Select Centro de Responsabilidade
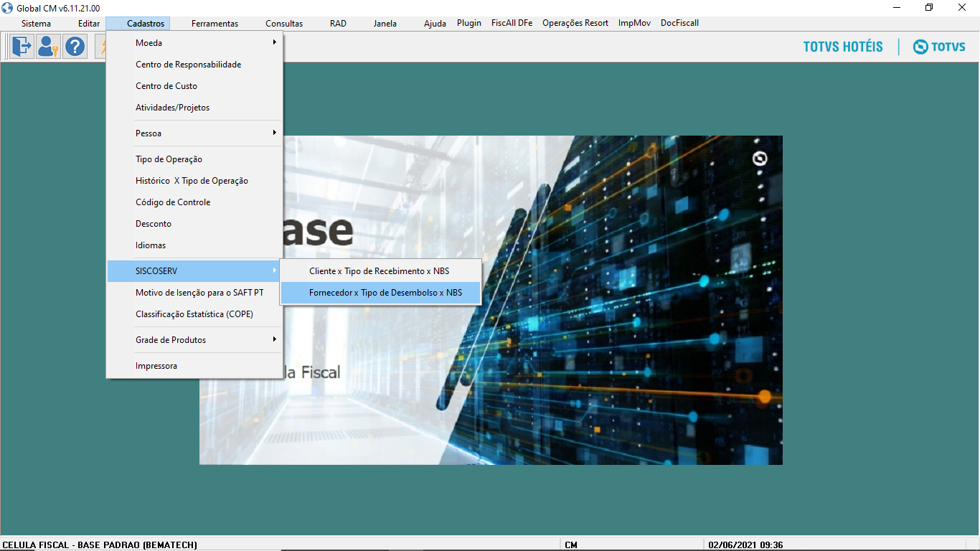Screen dimensions: 980x551 click(x=194, y=65)
